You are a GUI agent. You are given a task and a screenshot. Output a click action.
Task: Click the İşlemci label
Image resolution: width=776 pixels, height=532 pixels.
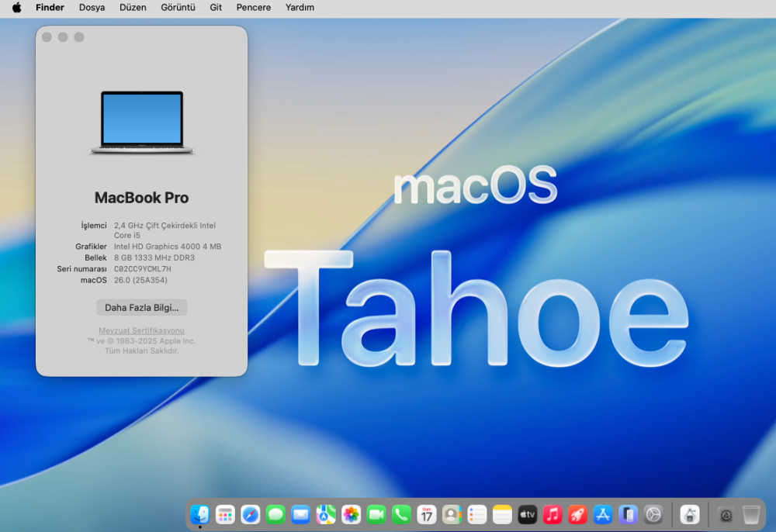click(x=94, y=226)
